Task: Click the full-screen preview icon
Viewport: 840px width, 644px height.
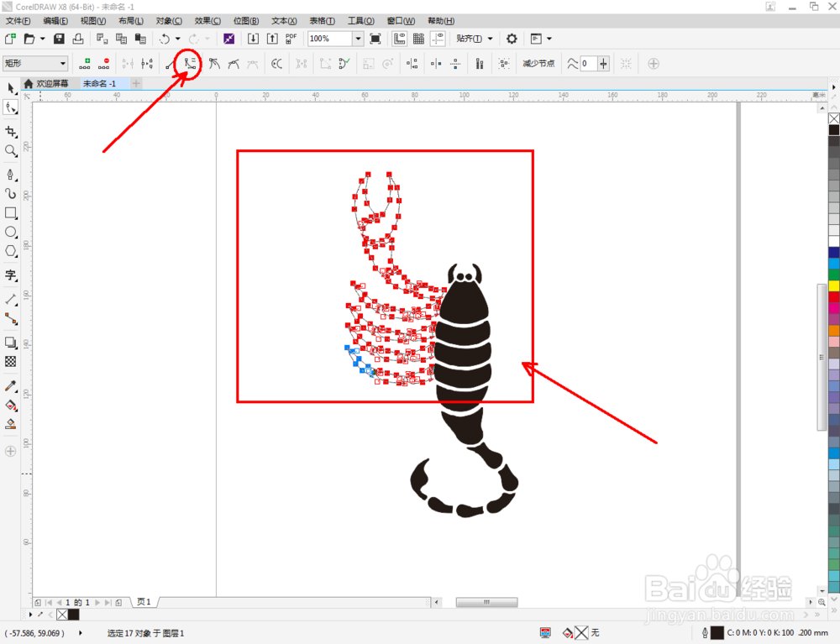Action: (x=375, y=39)
